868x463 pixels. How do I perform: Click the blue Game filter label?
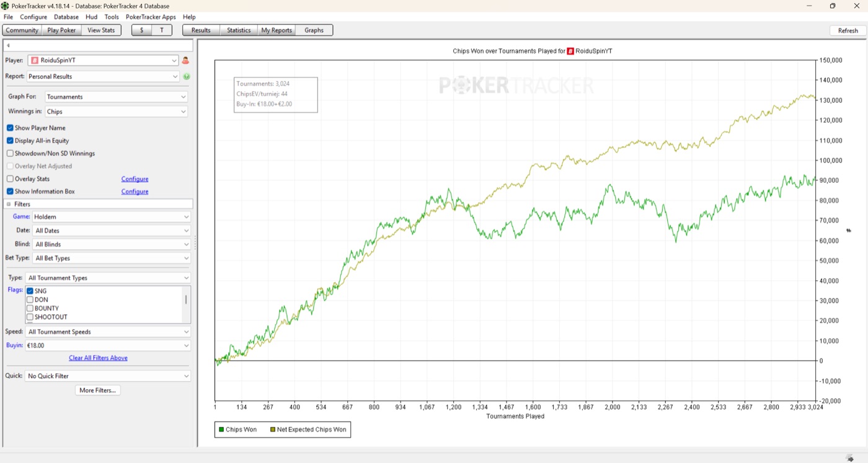point(21,217)
